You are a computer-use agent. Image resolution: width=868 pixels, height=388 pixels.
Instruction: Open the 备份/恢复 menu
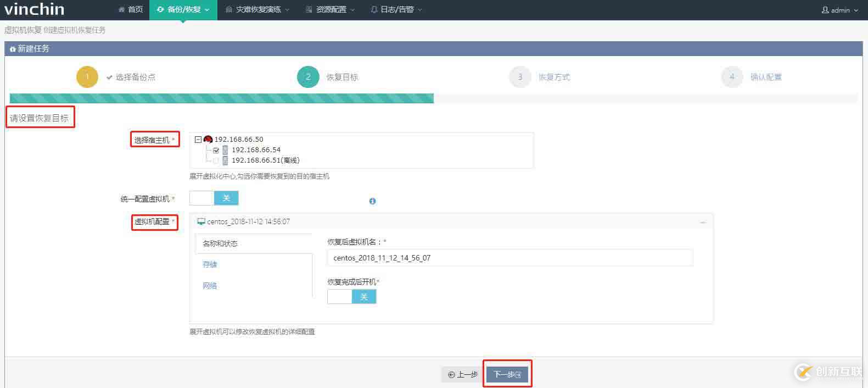point(183,9)
